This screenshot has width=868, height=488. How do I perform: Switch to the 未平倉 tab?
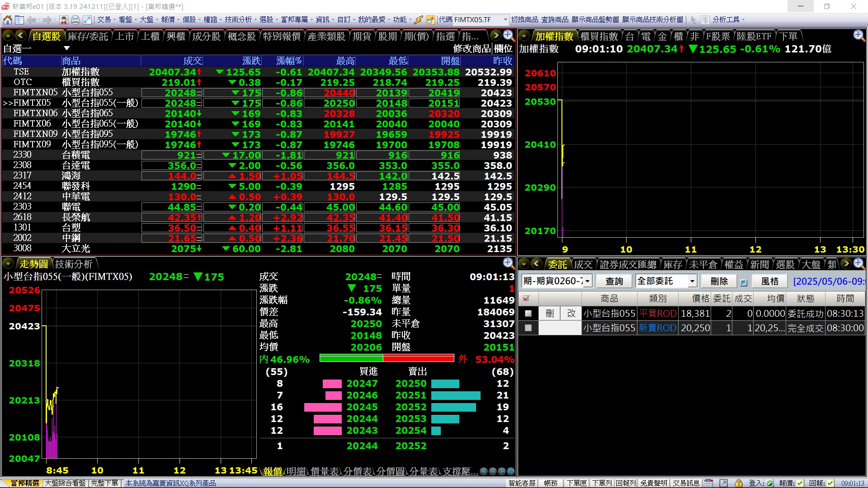click(x=703, y=264)
